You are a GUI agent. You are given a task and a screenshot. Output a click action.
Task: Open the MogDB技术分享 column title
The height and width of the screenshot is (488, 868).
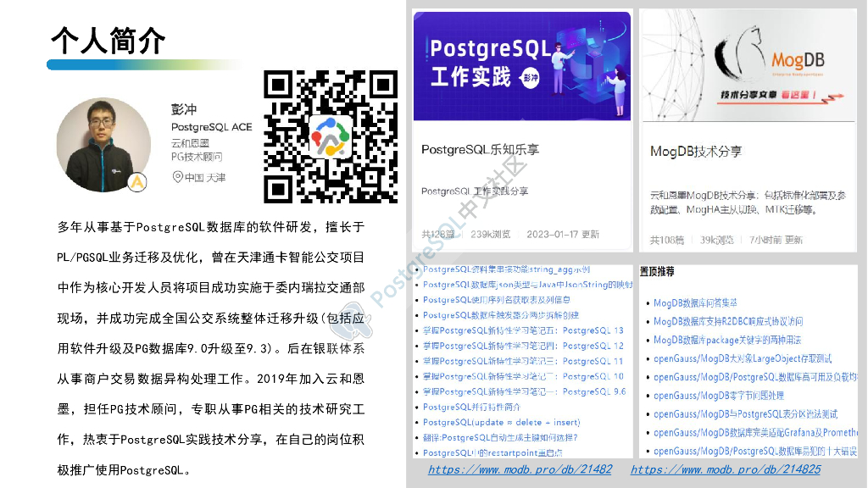696,152
